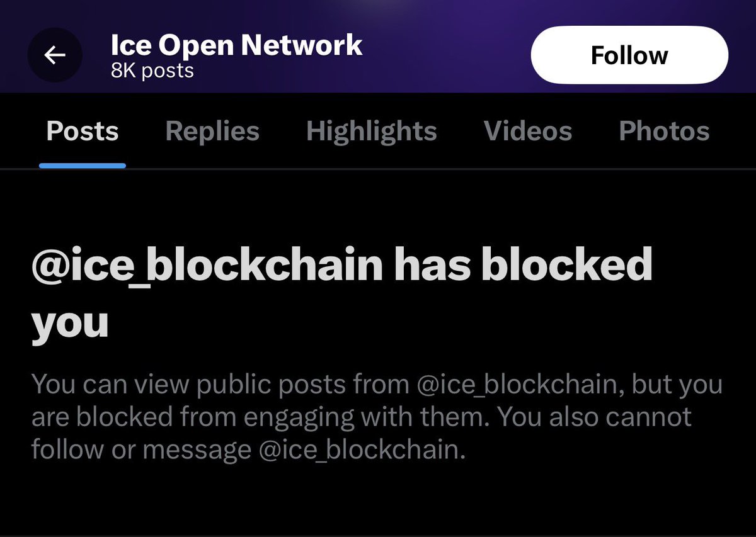756x537 pixels.
Task: Tap the back arrow icon
Action: pos(55,56)
